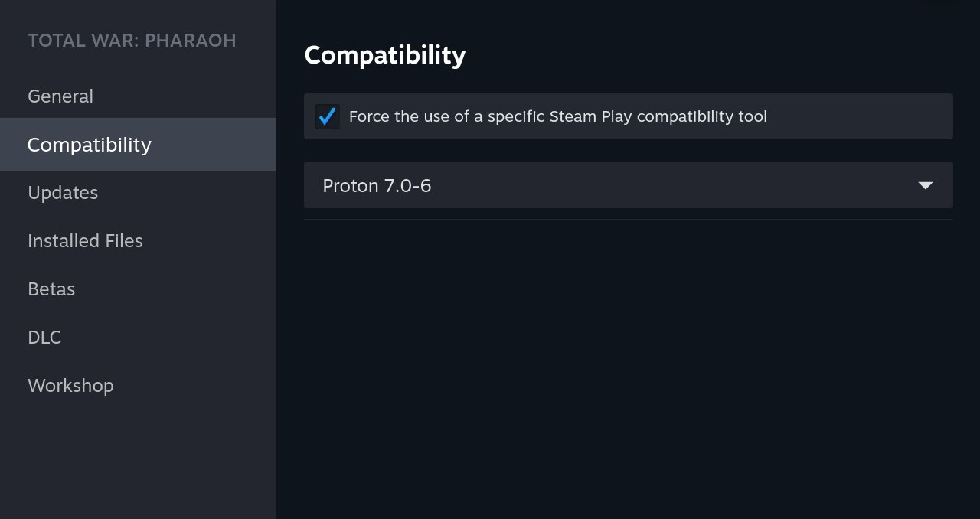
Task: Show the DLC settings page
Action: point(44,338)
